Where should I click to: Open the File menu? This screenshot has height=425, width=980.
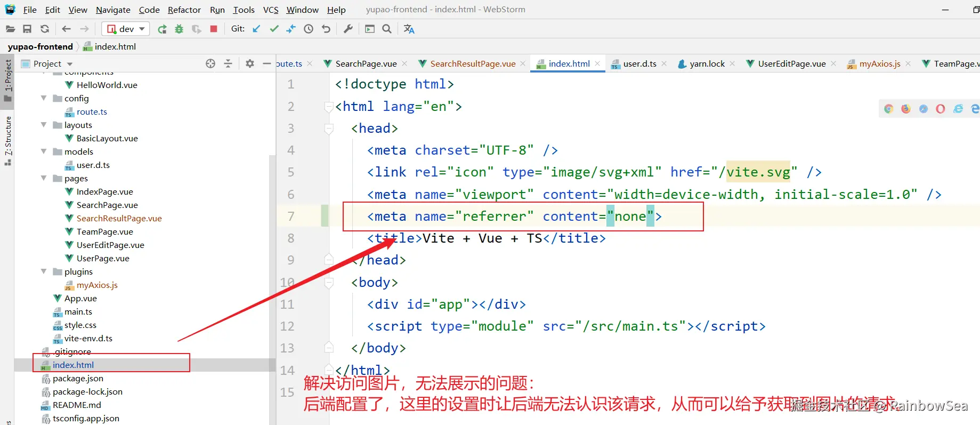[30, 10]
